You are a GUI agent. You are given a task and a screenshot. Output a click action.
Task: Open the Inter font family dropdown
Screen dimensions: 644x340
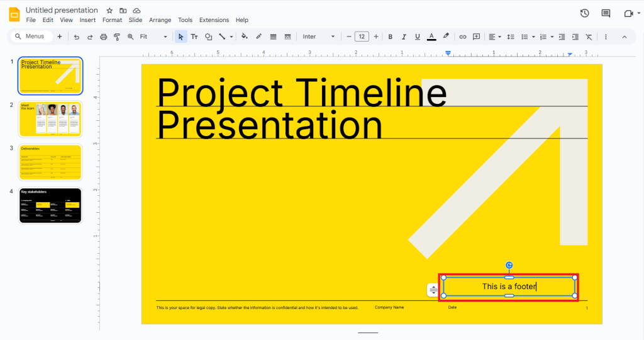[x=319, y=37]
